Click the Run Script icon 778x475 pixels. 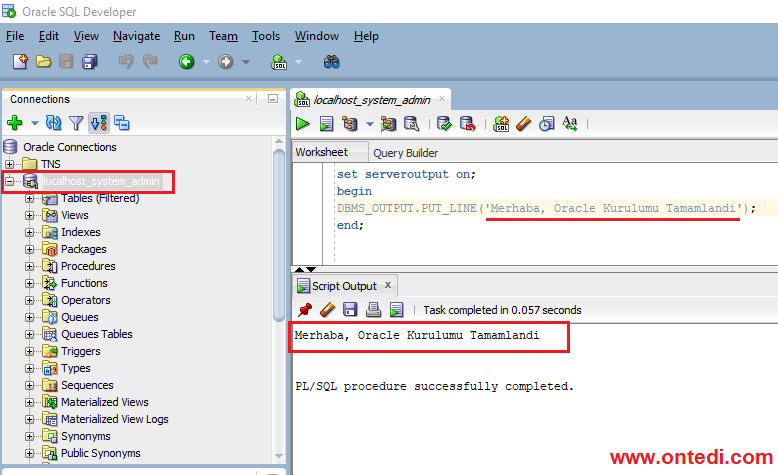coord(326,124)
